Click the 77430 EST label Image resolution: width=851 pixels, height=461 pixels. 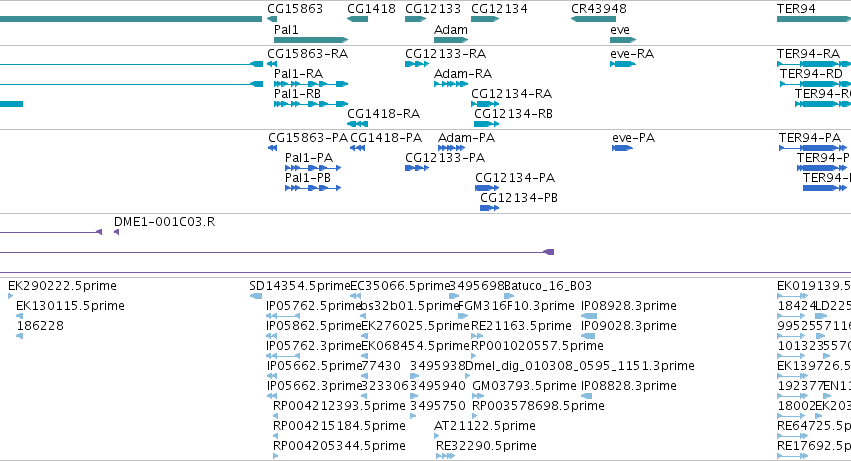[381, 367]
